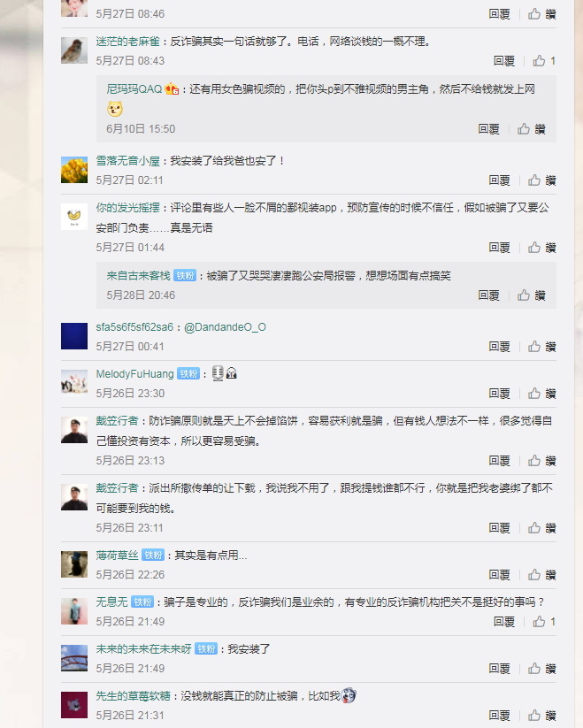Reply to 你的发光摇摆's comment
583x728 pixels.
500,248
